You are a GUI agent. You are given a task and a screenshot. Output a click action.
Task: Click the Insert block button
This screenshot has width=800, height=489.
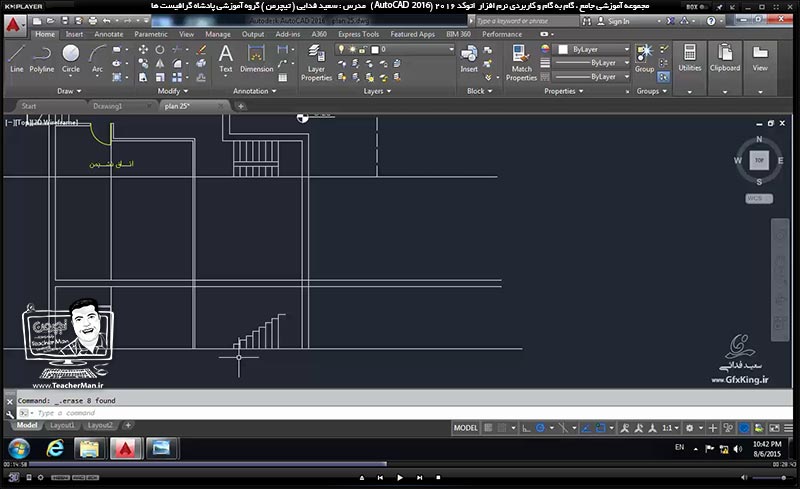click(x=469, y=58)
